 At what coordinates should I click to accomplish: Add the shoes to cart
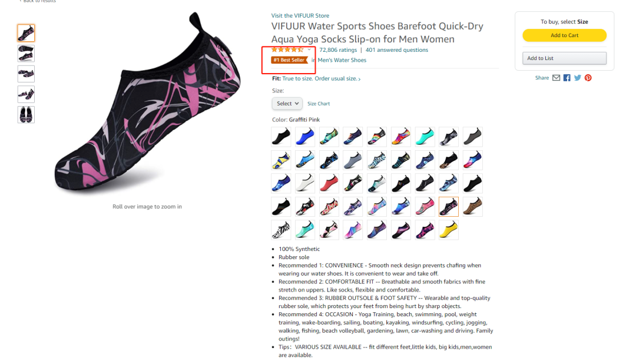tap(564, 35)
